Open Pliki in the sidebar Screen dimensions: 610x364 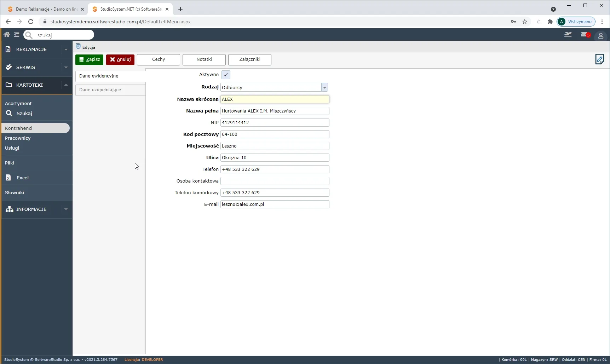(x=10, y=163)
